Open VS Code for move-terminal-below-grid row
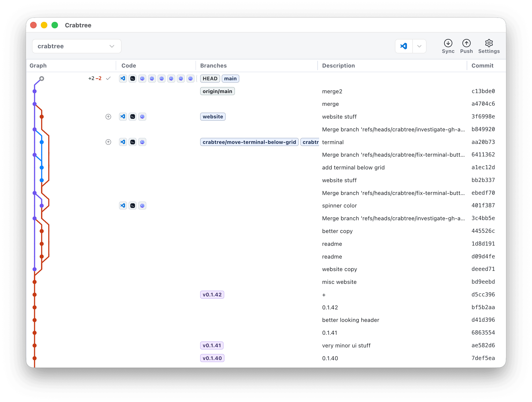Screen dimensions: 532x402 123,142
